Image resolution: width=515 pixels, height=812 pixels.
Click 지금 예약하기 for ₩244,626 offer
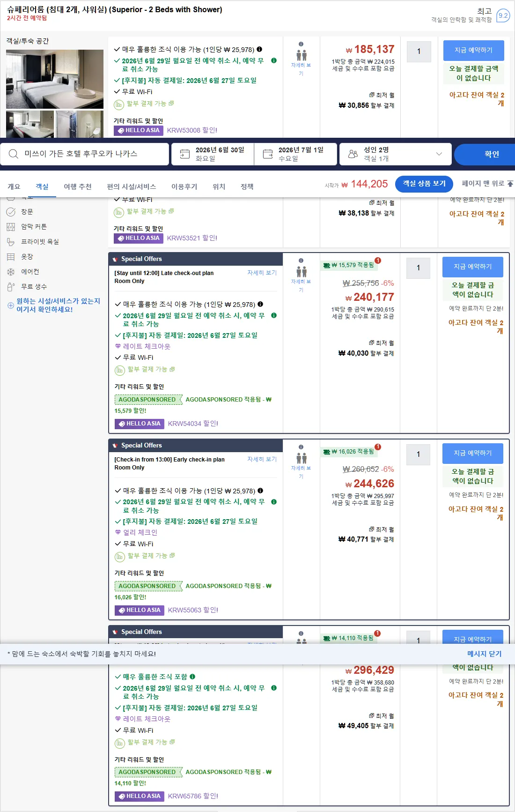pos(473,453)
